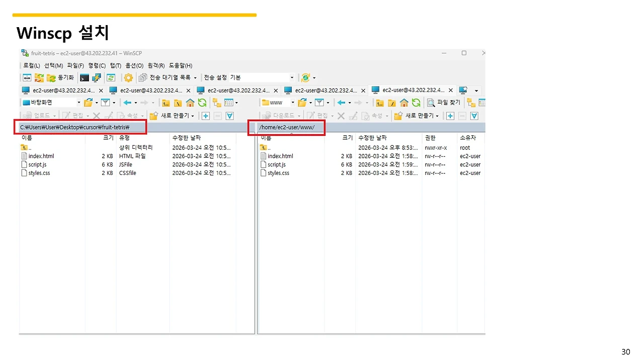The height and width of the screenshot is (362, 644).
Task: Click the remote path /home/ec2-user/www/
Action: coord(287,127)
